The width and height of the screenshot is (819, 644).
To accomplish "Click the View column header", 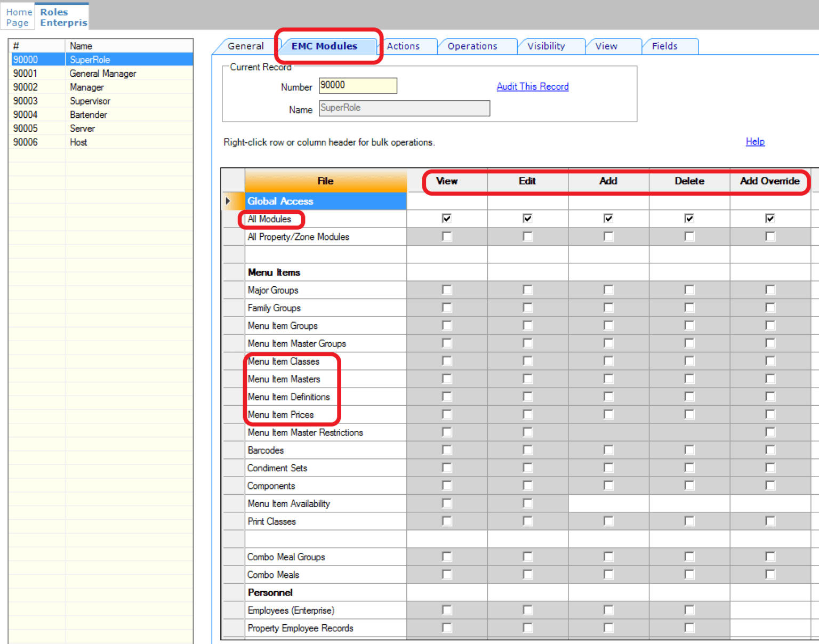I will [x=447, y=181].
